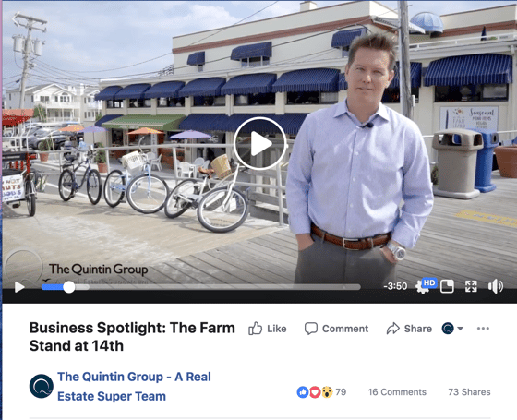Image resolution: width=517 pixels, height=420 pixels.
Task: Open the 16 Comments link
Action: point(397,392)
